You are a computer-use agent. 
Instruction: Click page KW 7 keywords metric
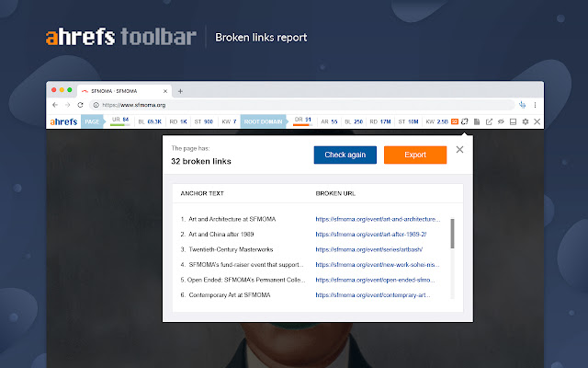click(x=229, y=121)
